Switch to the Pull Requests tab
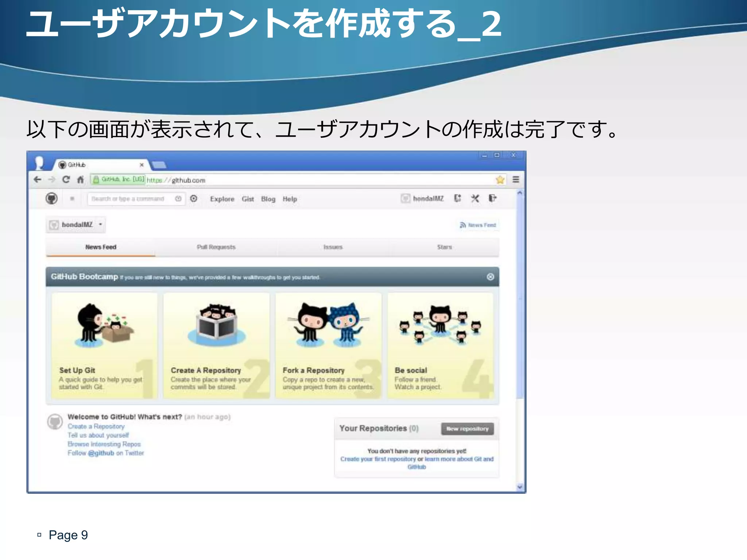The height and width of the screenshot is (560, 747). click(216, 247)
